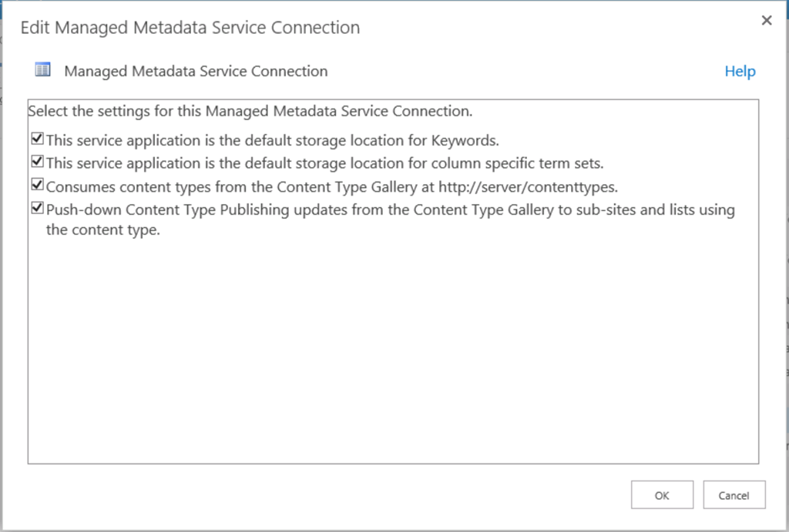789x532 pixels.
Task: Close the Edit Managed Metadata dialog with X
Action: click(x=767, y=20)
